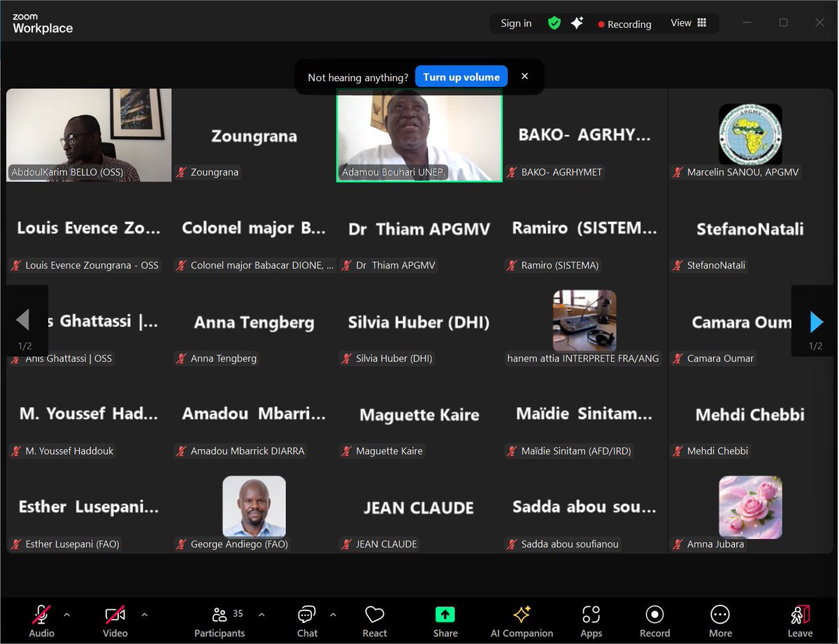This screenshot has width=839, height=644.
Task: Expand audio options arrow next to Audio
Action: pyautogui.click(x=66, y=615)
